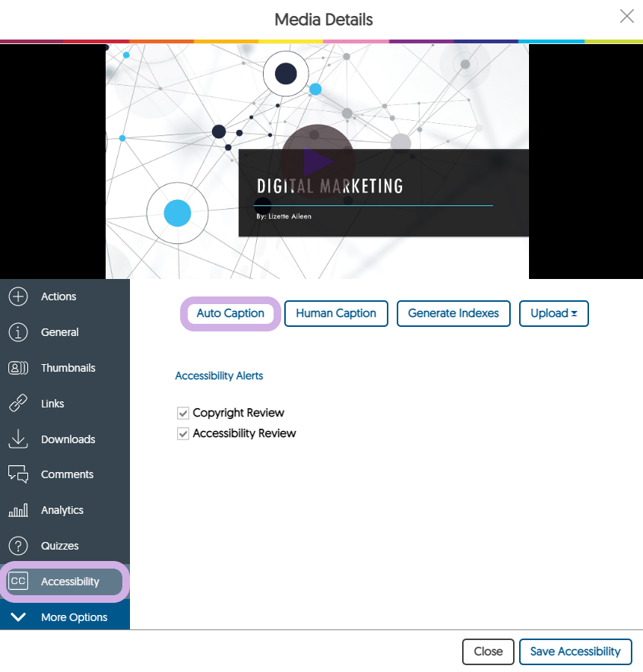Open the Comments speech bubble icon
Image resolution: width=643 pixels, height=672 pixels.
pos(18,474)
